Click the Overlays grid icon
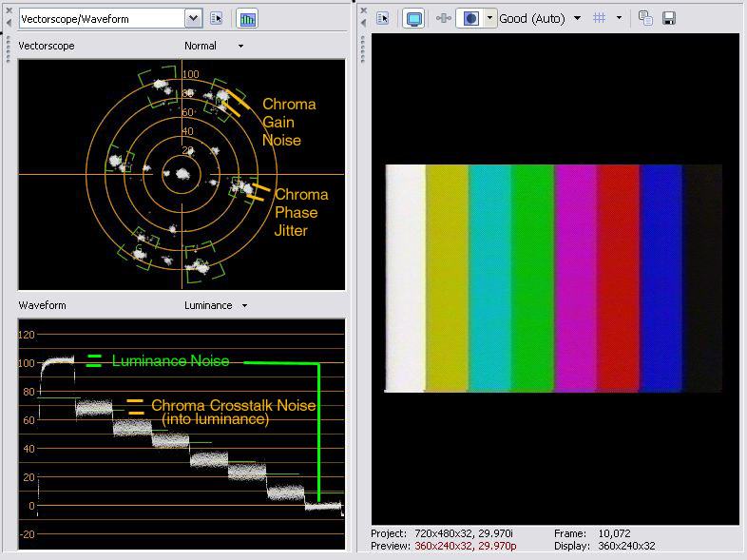747x560 pixels. click(x=600, y=18)
